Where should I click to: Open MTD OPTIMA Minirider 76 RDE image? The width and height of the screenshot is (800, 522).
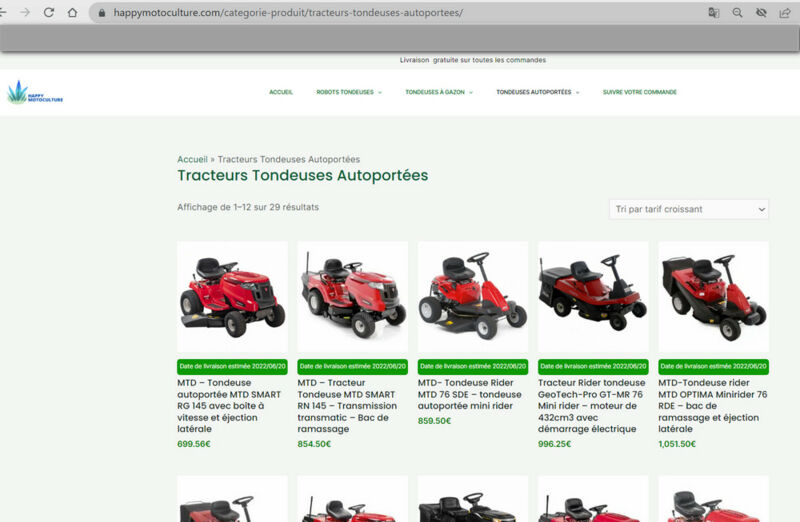click(714, 297)
